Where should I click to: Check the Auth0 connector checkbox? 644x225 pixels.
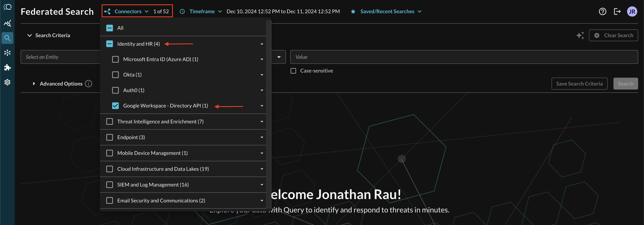point(115,90)
